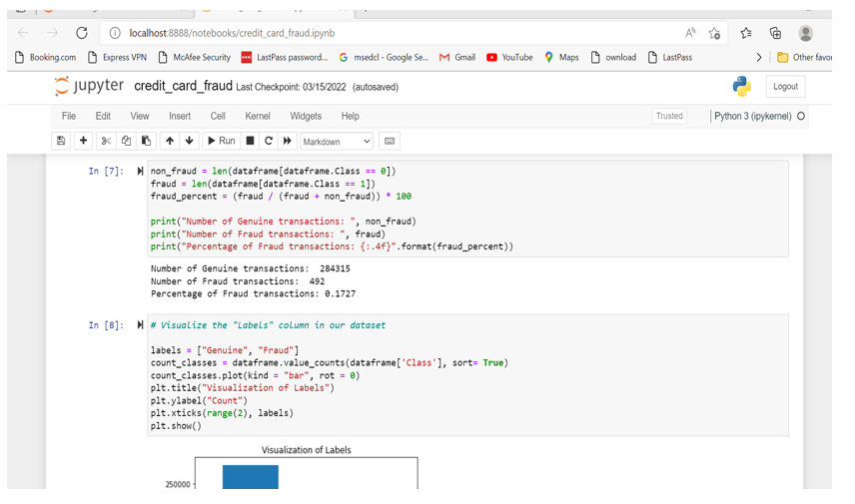Image resolution: width=855 pixels, height=504 pixels.
Task: Click run-cell icon beside In [7]
Action: [140, 171]
